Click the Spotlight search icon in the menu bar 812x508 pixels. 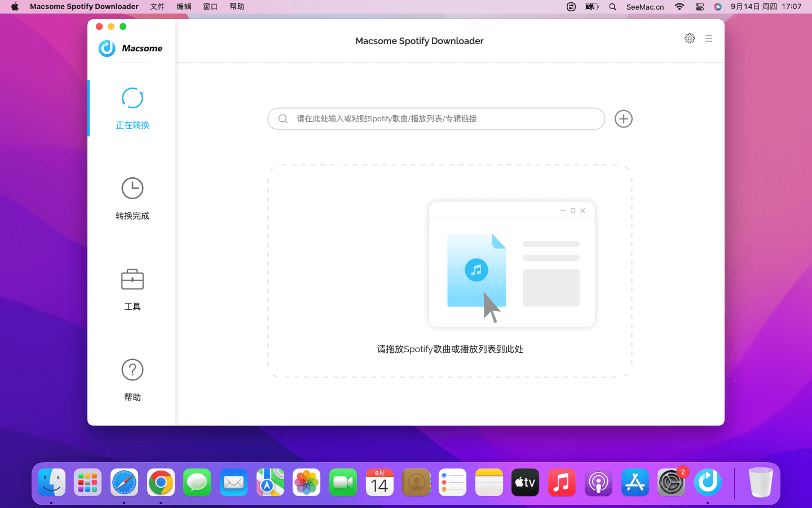(x=612, y=7)
